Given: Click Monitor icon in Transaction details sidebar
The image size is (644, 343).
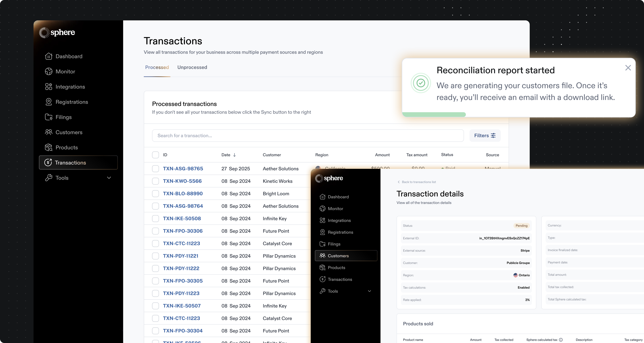Looking at the screenshot, I should 323,209.
